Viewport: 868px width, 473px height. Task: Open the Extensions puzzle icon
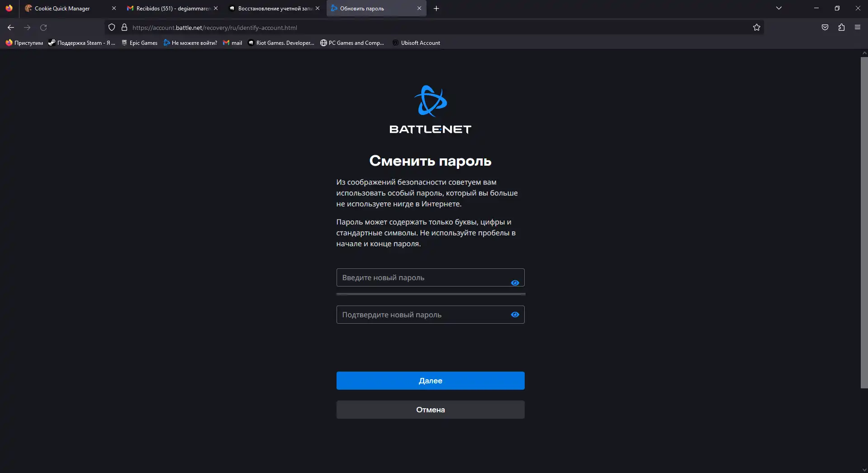pos(841,28)
